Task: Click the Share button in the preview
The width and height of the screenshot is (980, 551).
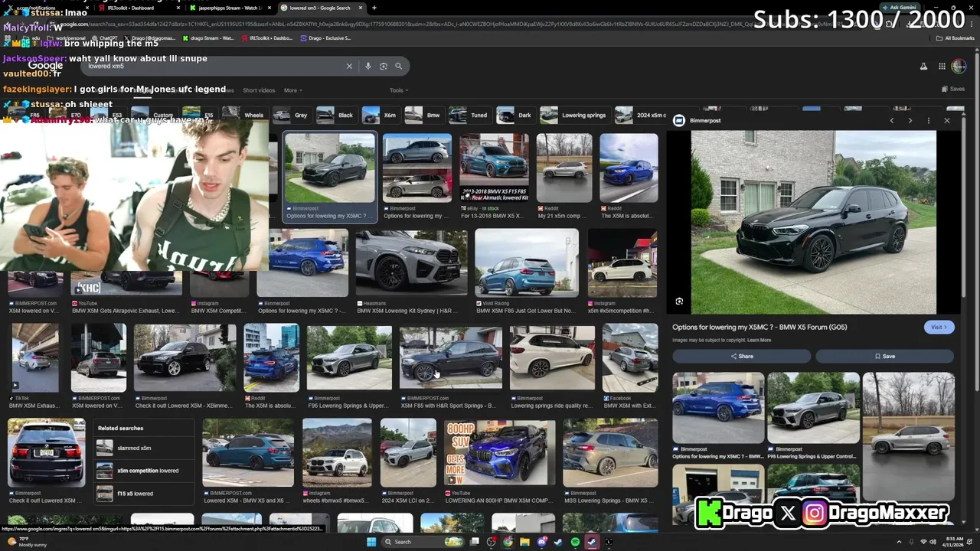Action: coord(741,356)
